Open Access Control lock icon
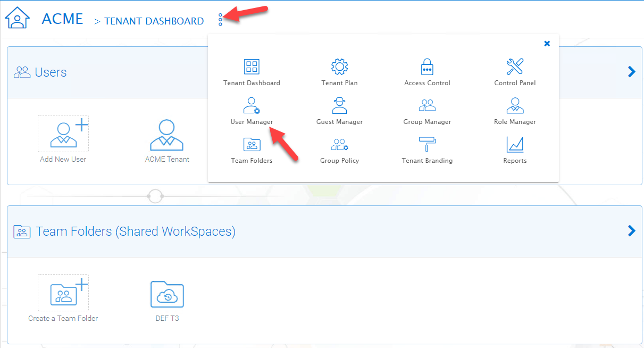Screen dimensions: 644x348 pyautogui.click(x=427, y=67)
